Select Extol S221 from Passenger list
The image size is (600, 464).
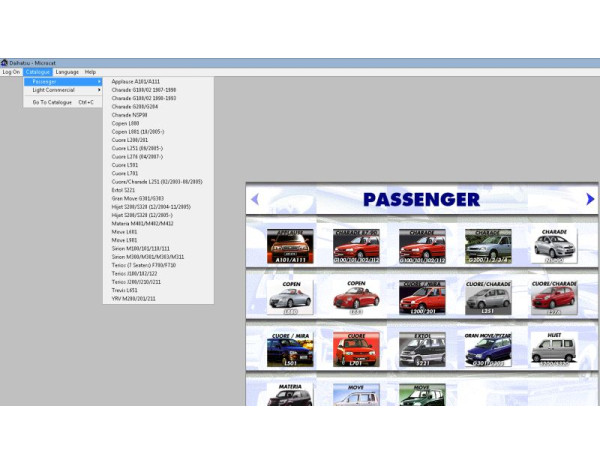point(124,190)
